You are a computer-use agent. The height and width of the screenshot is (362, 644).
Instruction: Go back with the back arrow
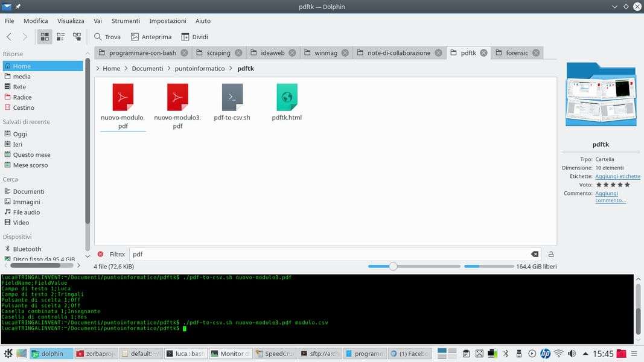[x=9, y=37]
